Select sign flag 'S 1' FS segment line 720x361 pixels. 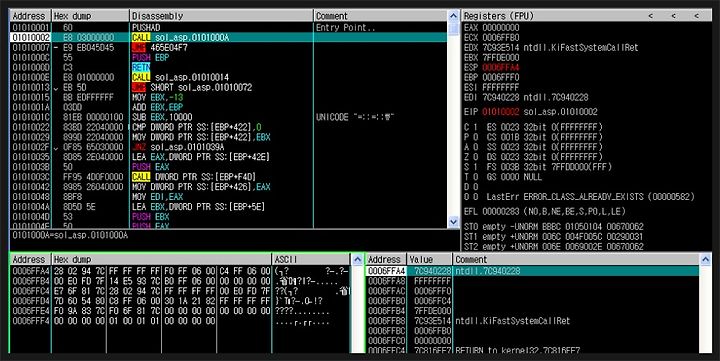click(x=538, y=167)
